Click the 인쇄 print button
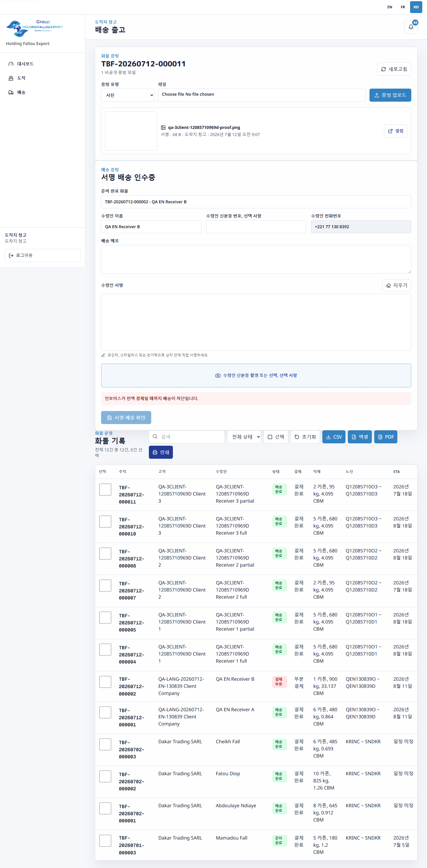This screenshot has height=868, width=427. point(161,452)
